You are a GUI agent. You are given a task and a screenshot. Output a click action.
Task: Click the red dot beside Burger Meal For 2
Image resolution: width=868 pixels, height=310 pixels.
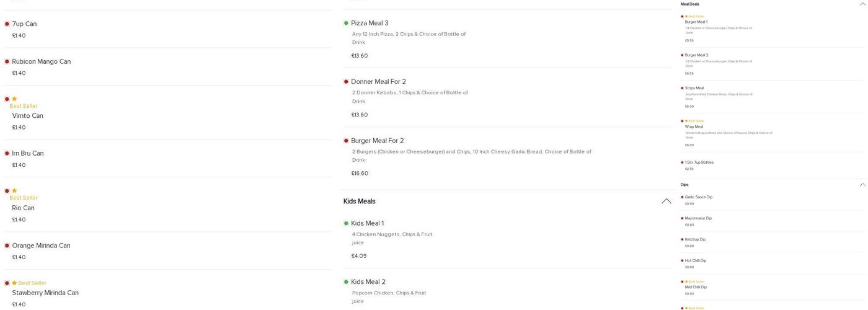click(x=346, y=141)
